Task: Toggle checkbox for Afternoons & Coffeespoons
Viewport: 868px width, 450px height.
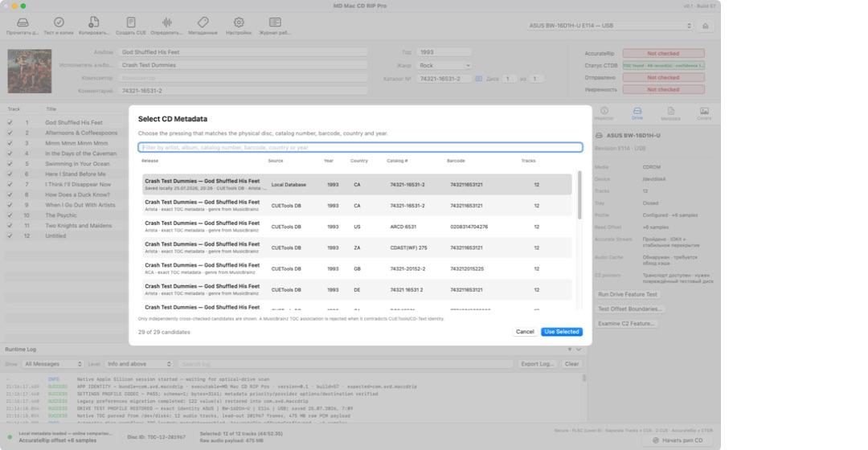Action: [x=10, y=133]
